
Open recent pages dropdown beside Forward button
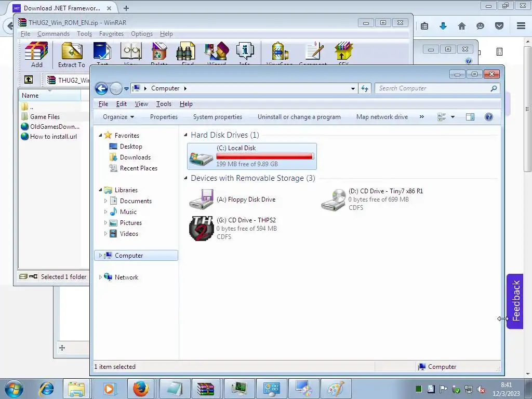(126, 88)
